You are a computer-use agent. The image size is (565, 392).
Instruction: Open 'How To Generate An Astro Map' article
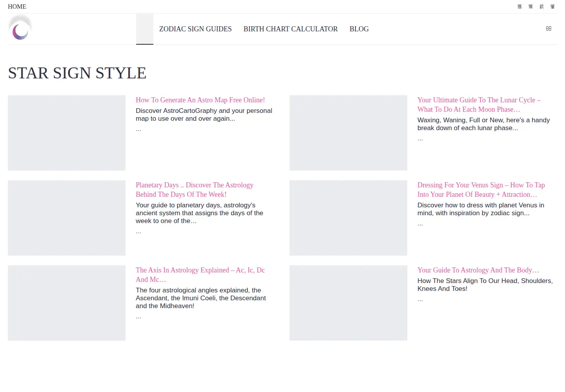[200, 100]
